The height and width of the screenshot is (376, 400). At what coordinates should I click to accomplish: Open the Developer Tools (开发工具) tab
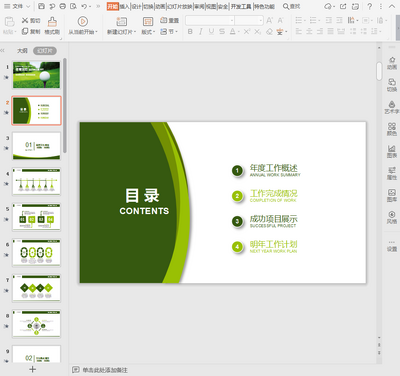[x=241, y=6]
